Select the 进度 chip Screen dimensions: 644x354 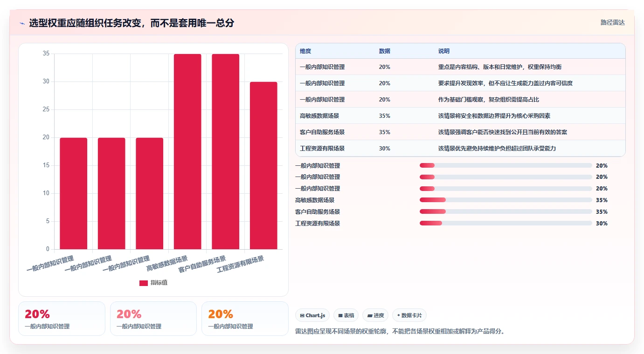pos(375,315)
